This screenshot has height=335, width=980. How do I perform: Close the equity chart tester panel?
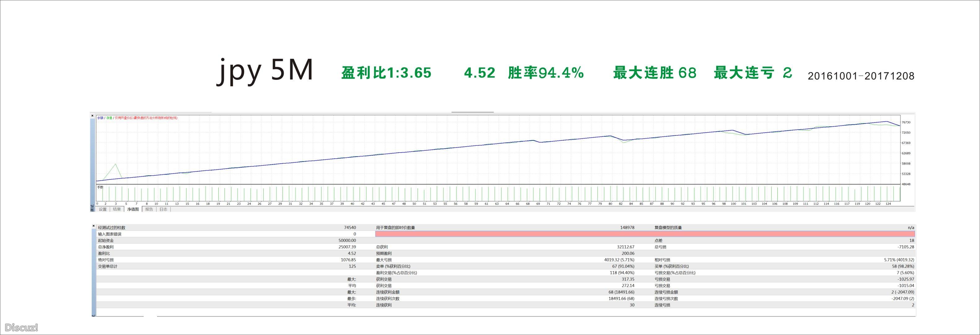[92, 115]
